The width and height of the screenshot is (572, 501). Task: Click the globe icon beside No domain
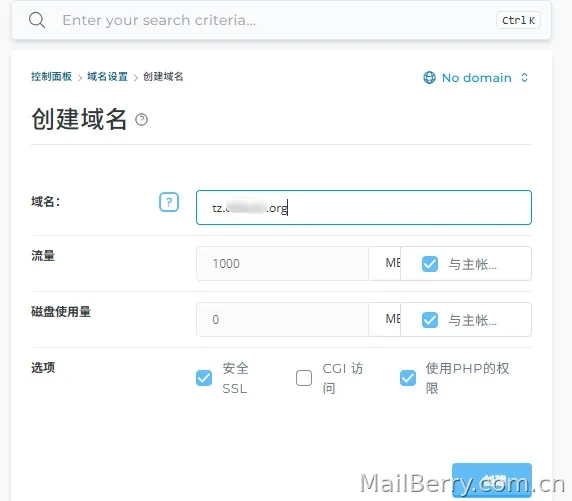click(x=429, y=77)
